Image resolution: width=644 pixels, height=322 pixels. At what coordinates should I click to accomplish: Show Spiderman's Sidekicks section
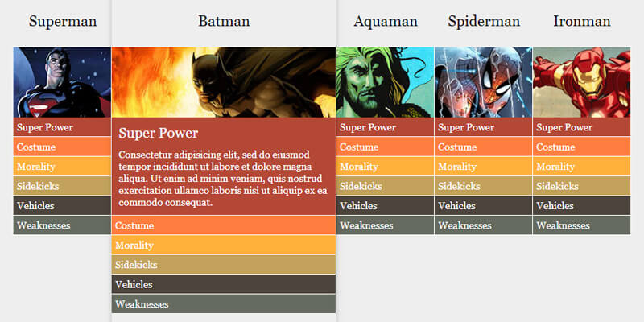pyautogui.click(x=483, y=186)
